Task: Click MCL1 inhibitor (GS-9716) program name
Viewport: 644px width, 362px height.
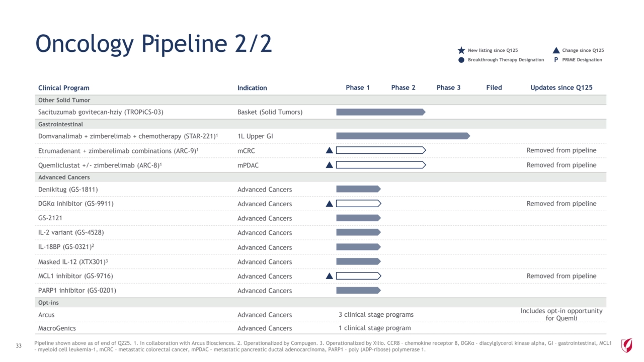Action: tap(75, 276)
